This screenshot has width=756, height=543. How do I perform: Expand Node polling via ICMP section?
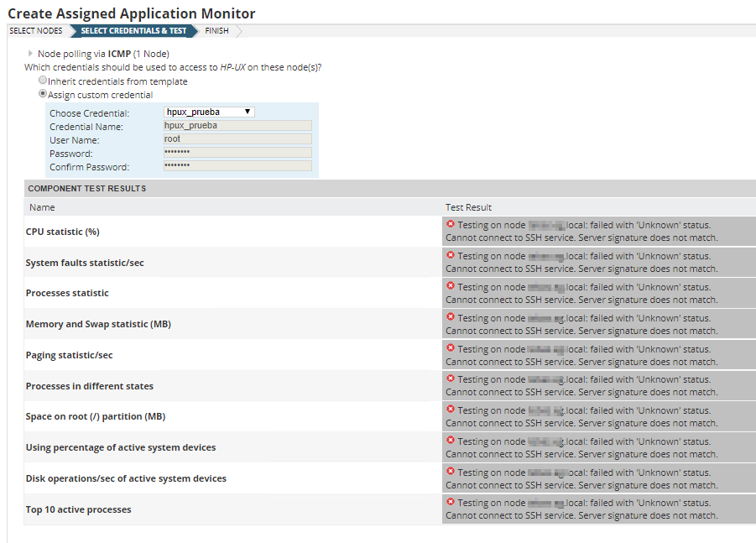point(30,54)
